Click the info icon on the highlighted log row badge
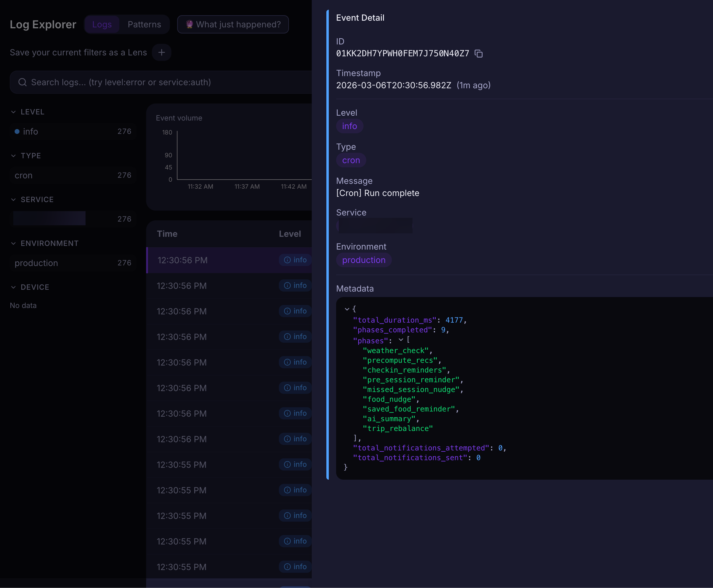The height and width of the screenshot is (588, 713). point(288,260)
